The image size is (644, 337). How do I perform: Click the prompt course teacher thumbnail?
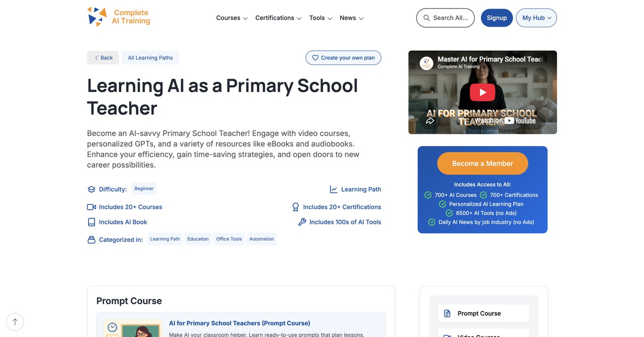pyautogui.click(x=133, y=327)
